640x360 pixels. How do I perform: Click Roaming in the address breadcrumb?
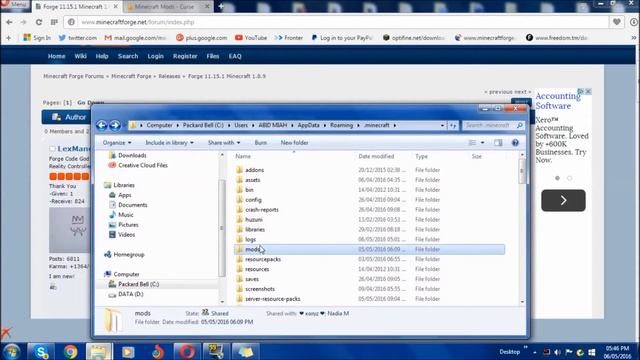click(341, 125)
